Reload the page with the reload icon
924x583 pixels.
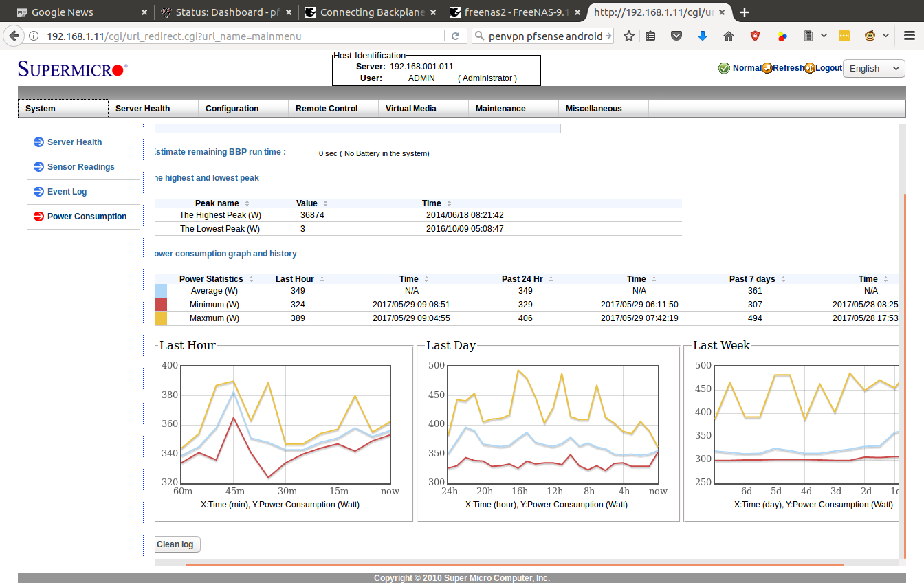tap(455, 36)
